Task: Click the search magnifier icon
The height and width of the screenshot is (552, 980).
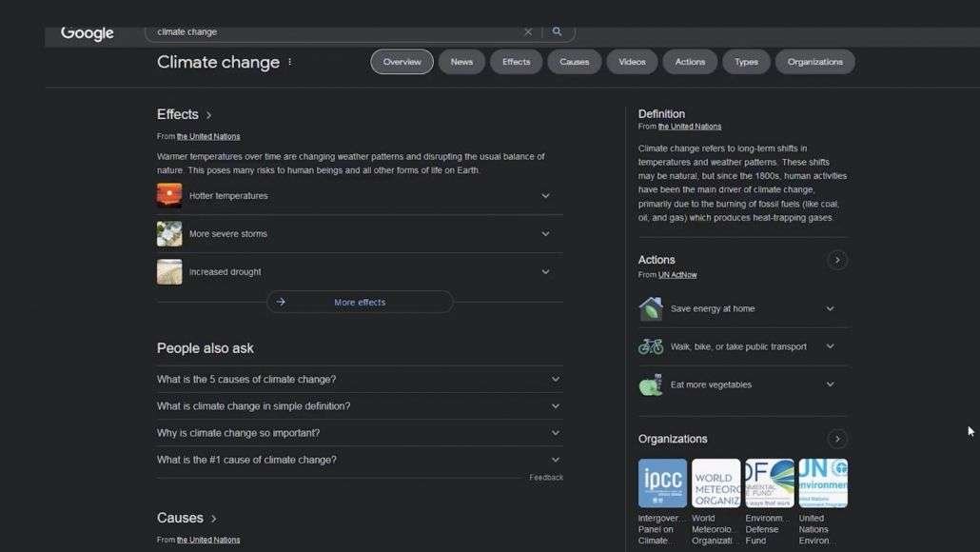Action: tap(557, 31)
